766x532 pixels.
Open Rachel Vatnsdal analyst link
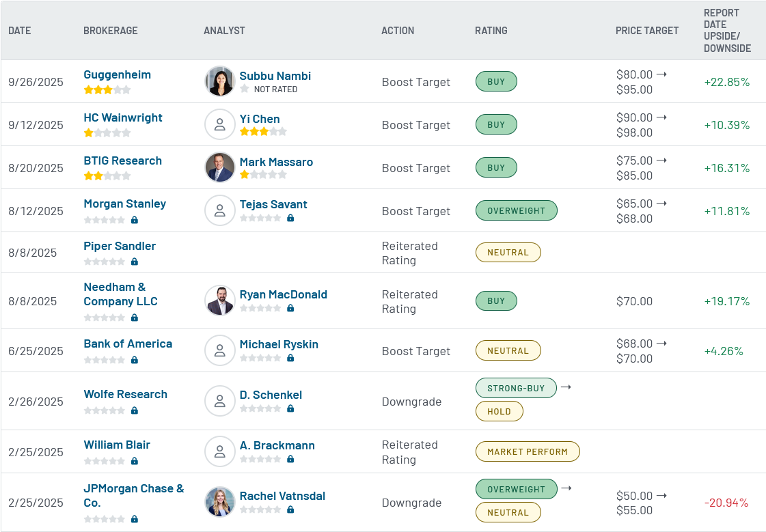point(282,496)
